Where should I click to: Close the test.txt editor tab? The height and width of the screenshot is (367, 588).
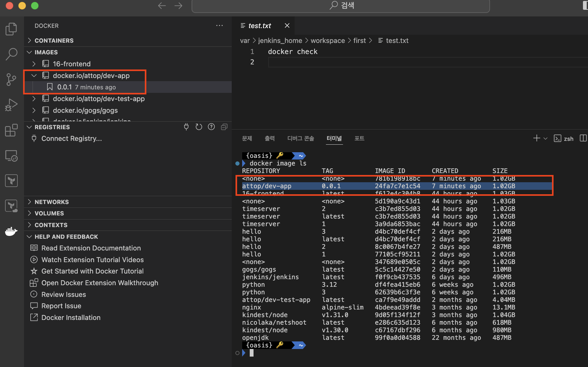(287, 26)
